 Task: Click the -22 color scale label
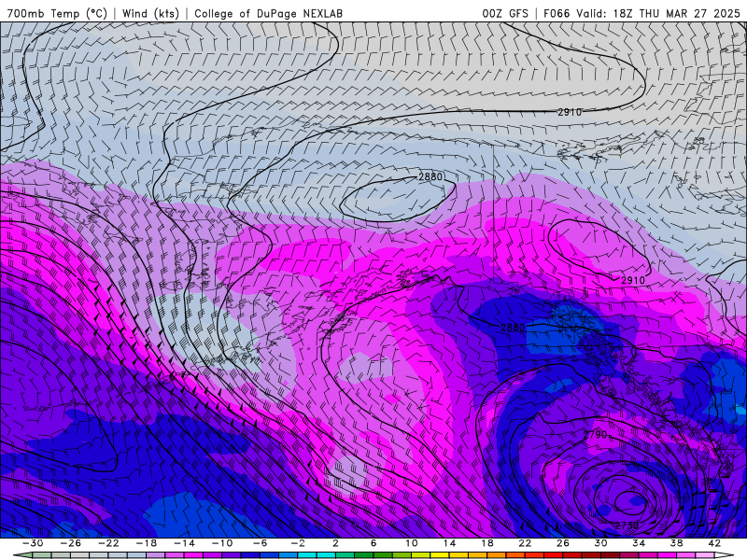[x=108, y=543]
